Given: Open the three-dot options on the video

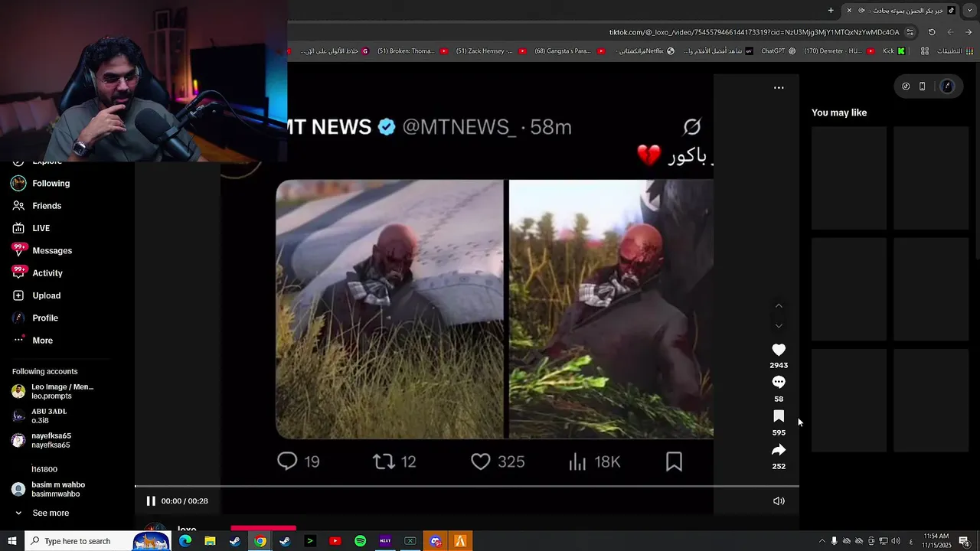Looking at the screenshot, I should coord(779,88).
